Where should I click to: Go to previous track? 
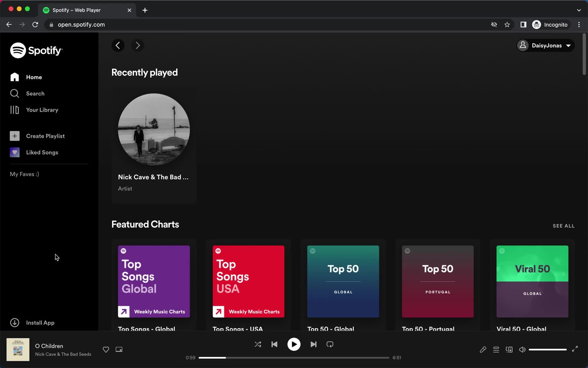274,344
